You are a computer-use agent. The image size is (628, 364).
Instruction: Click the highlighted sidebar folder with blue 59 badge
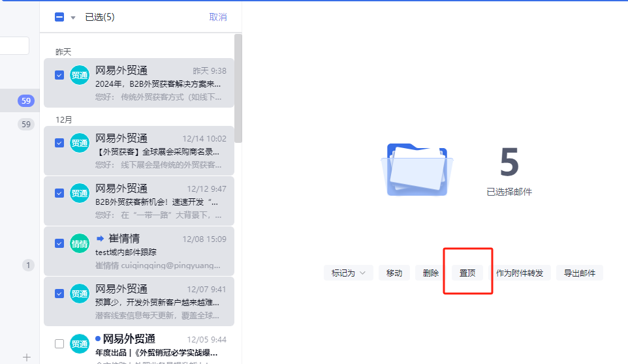20,100
